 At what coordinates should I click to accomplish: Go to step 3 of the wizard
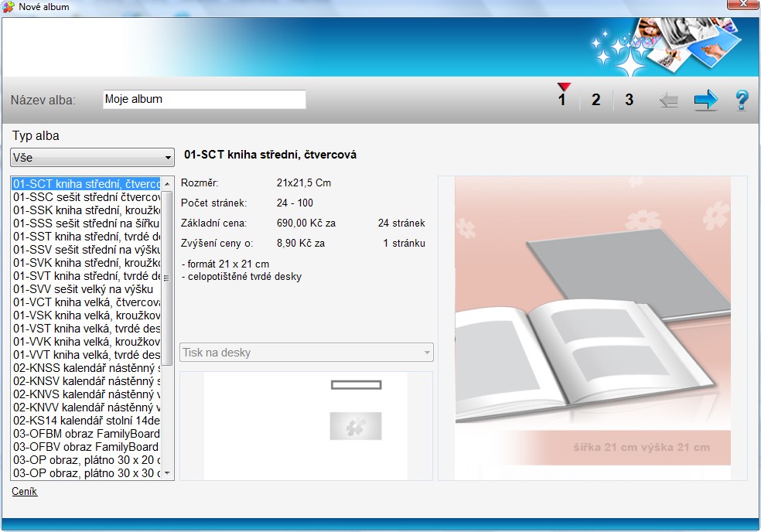(x=629, y=100)
